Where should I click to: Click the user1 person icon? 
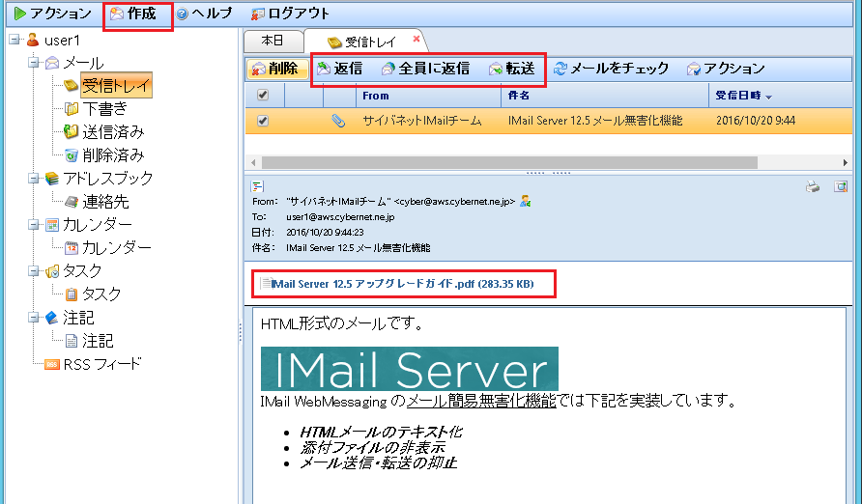click(x=33, y=40)
